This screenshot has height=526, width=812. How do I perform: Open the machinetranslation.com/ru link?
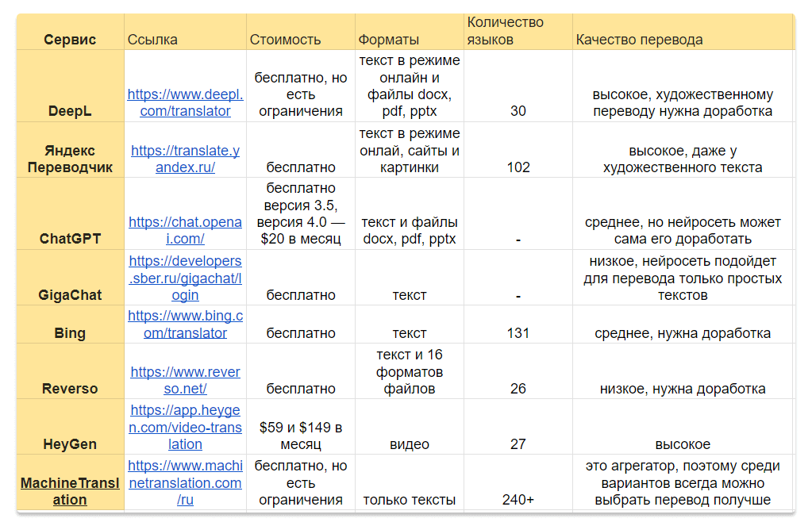pos(186,482)
